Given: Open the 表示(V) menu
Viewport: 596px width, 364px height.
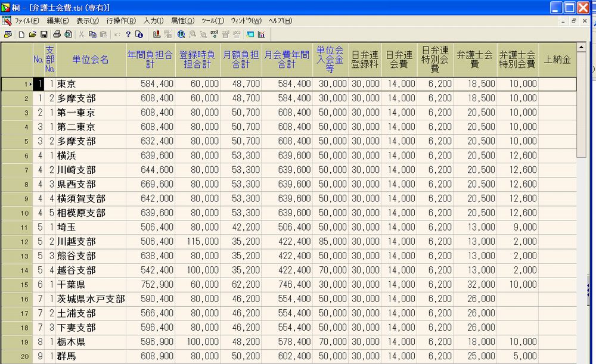Looking at the screenshot, I should tap(87, 21).
